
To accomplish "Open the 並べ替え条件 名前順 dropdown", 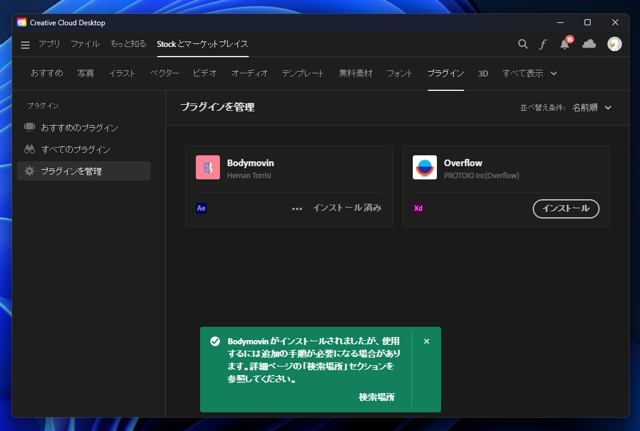I will tap(591, 108).
